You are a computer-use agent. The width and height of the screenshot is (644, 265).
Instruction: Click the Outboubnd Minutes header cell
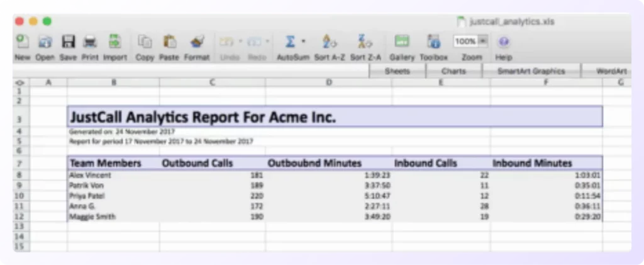click(x=328, y=163)
